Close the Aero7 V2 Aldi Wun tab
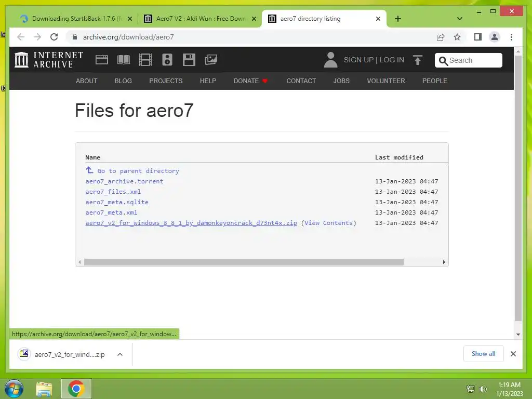The height and width of the screenshot is (399, 532). [x=254, y=19]
